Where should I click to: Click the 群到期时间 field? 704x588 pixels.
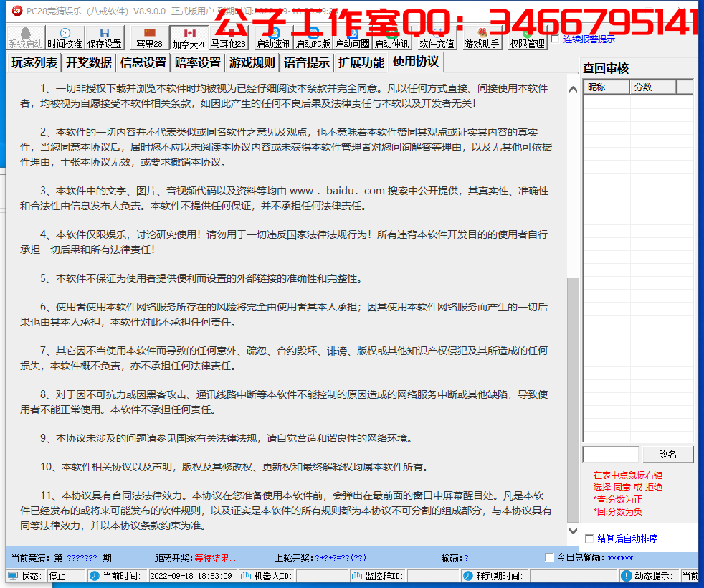(x=574, y=576)
